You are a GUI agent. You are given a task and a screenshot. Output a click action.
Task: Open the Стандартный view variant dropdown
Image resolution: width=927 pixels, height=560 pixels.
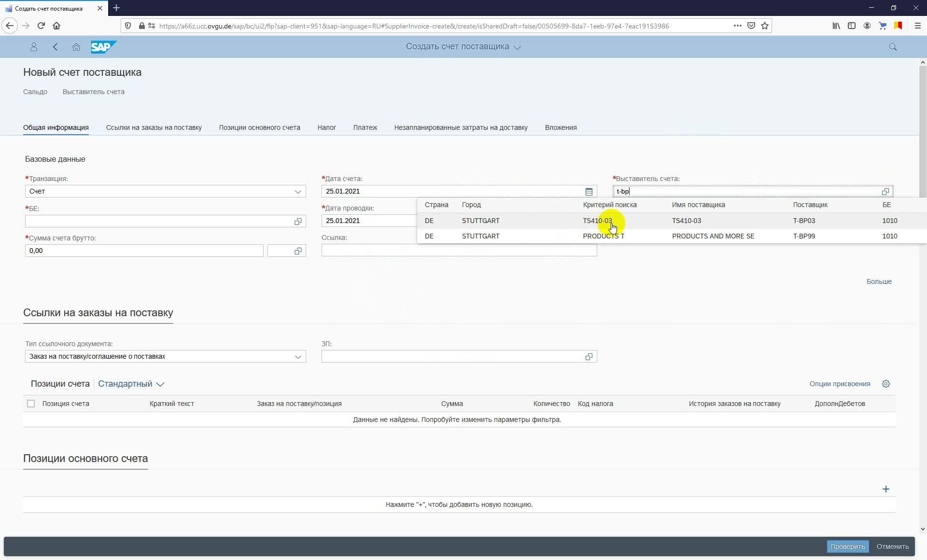pos(131,384)
